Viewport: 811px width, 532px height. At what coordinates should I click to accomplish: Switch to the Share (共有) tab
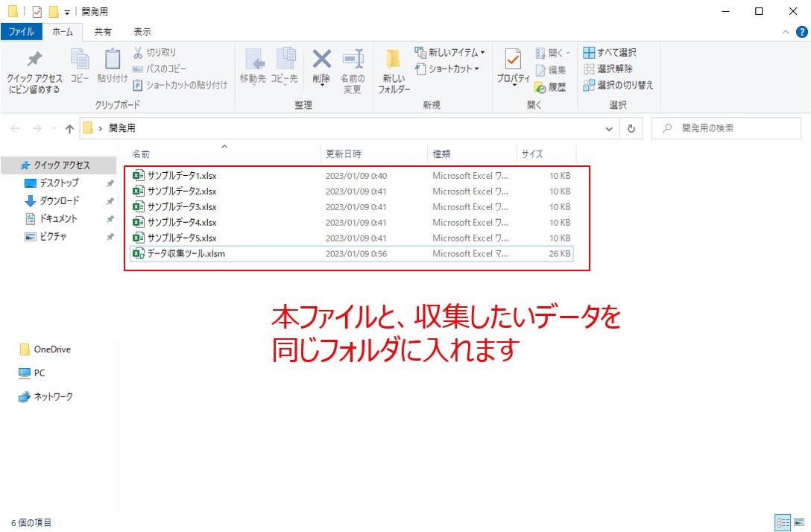(x=102, y=31)
